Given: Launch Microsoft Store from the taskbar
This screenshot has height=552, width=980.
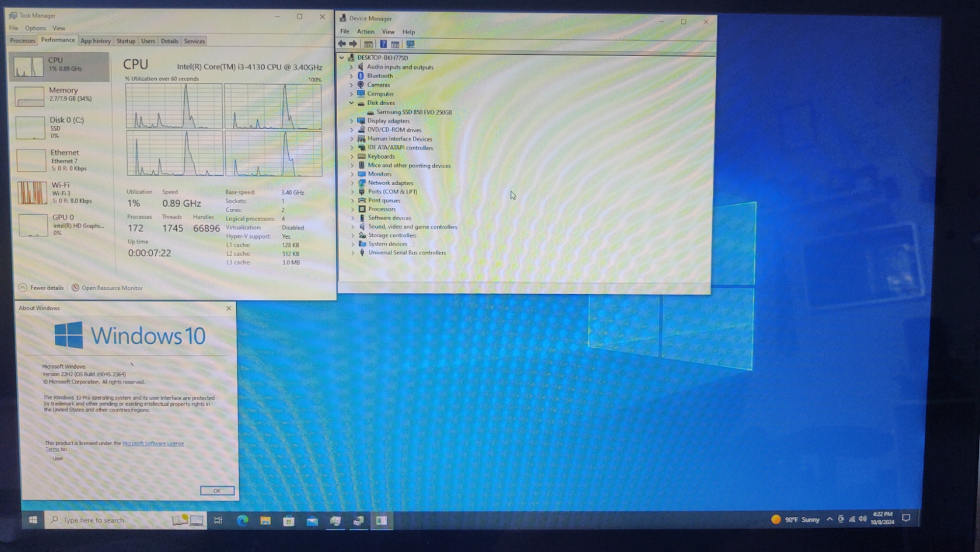Looking at the screenshot, I should coord(289,520).
